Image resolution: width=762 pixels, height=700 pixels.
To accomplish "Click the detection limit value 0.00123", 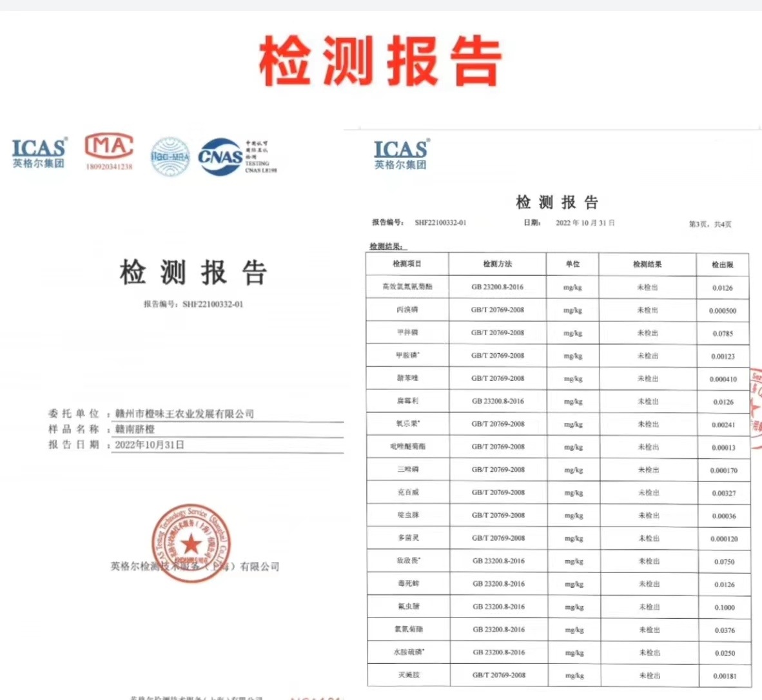I will (x=723, y=356).
